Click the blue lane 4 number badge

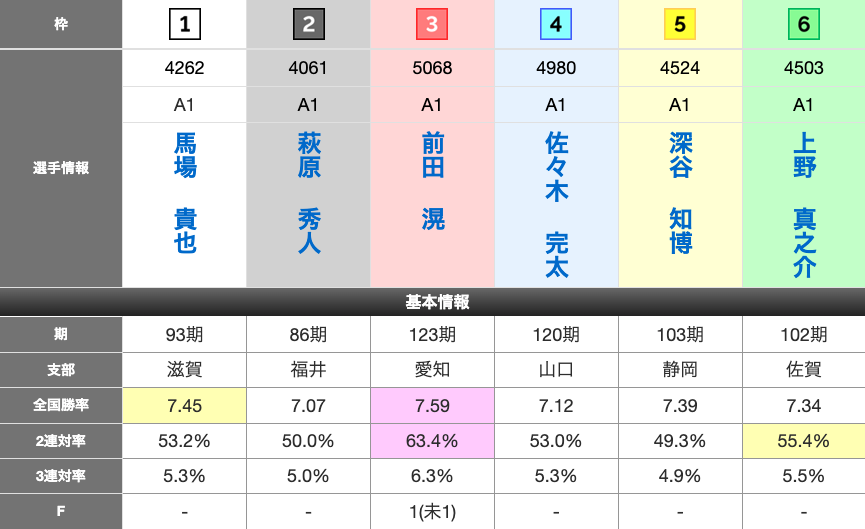click(x=556, y=24)
